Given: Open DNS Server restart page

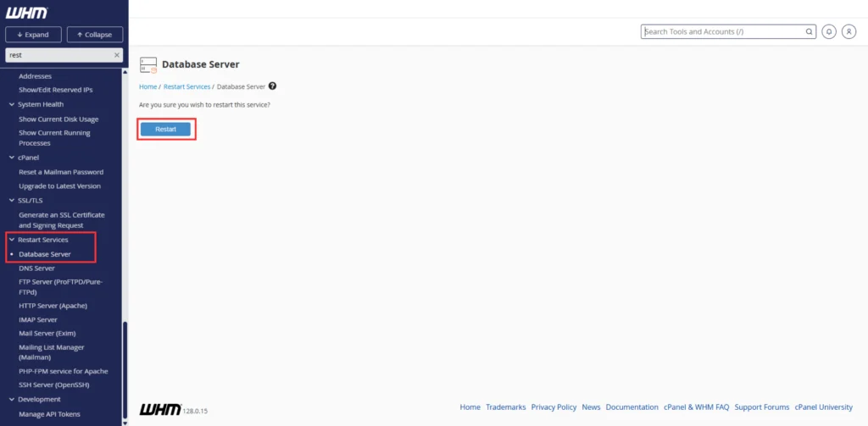Looking at the screenshot, I should (x=36, y=268).
